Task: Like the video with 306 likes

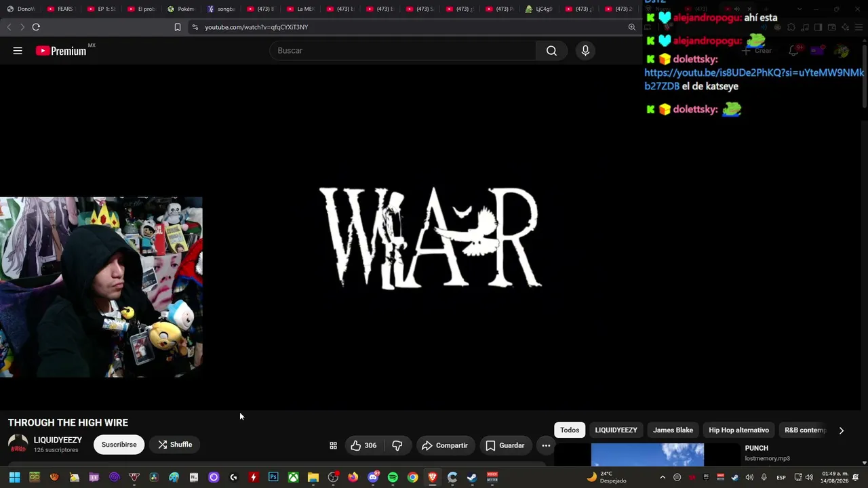Action: (x=363, y=445)
